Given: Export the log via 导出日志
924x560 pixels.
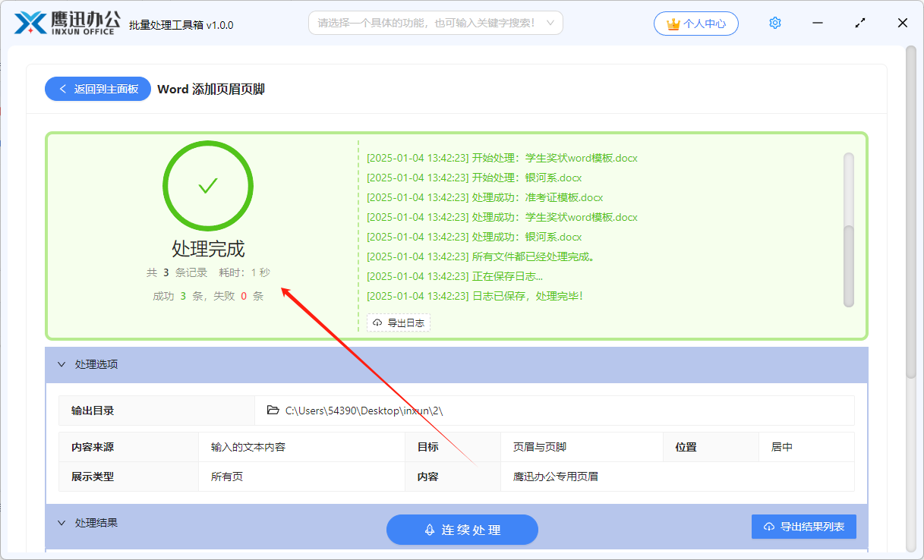Looking at the screenshot, I should [398, 322].
